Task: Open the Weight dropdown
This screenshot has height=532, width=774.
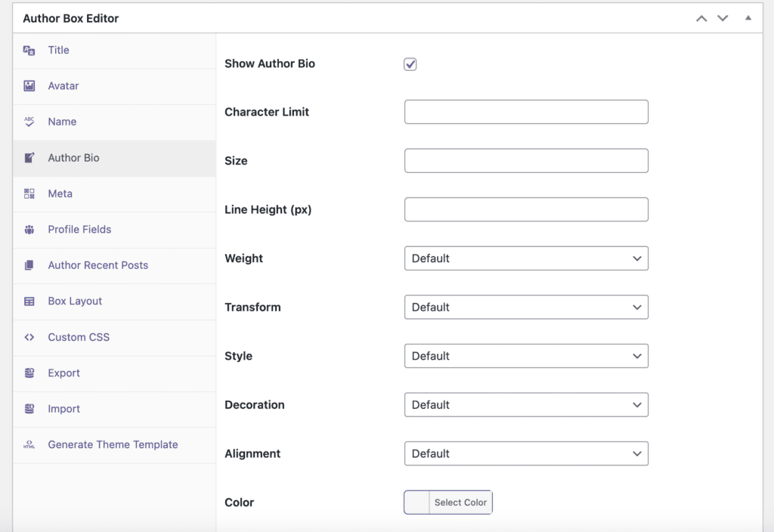Action: tap(526, 258)
